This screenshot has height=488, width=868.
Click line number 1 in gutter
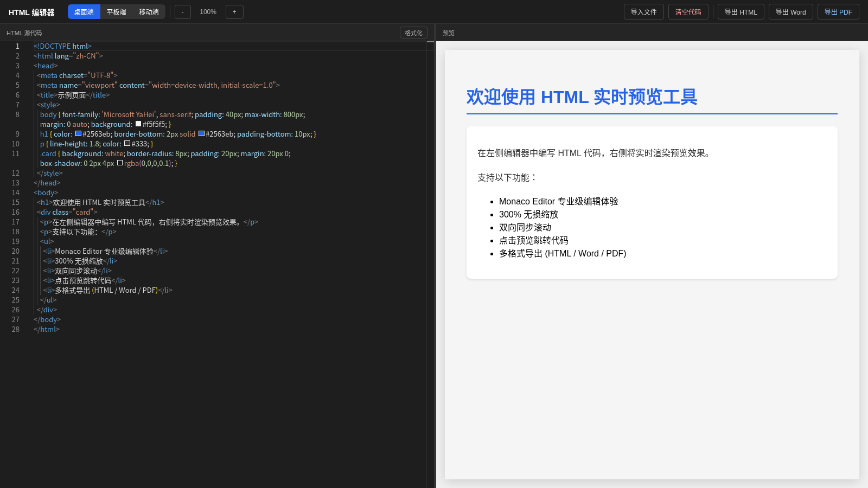pyautogui.click(x=17, y=46)
